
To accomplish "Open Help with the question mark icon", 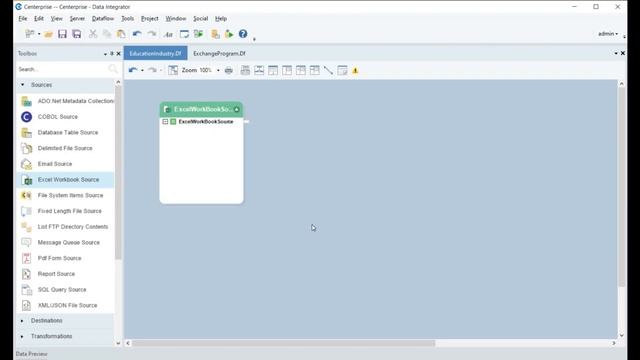I will click(x=243, y=34).
